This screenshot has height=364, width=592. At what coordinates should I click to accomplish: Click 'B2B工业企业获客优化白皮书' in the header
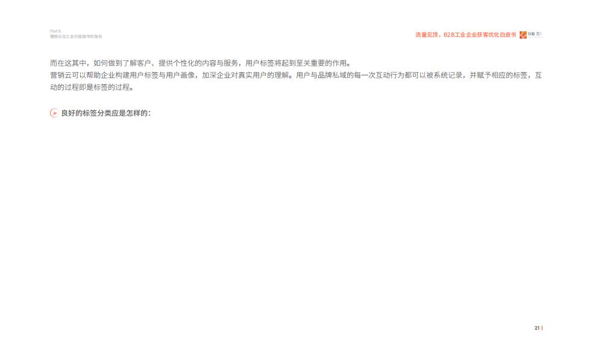pyautogui.click(x=479, y=35)
